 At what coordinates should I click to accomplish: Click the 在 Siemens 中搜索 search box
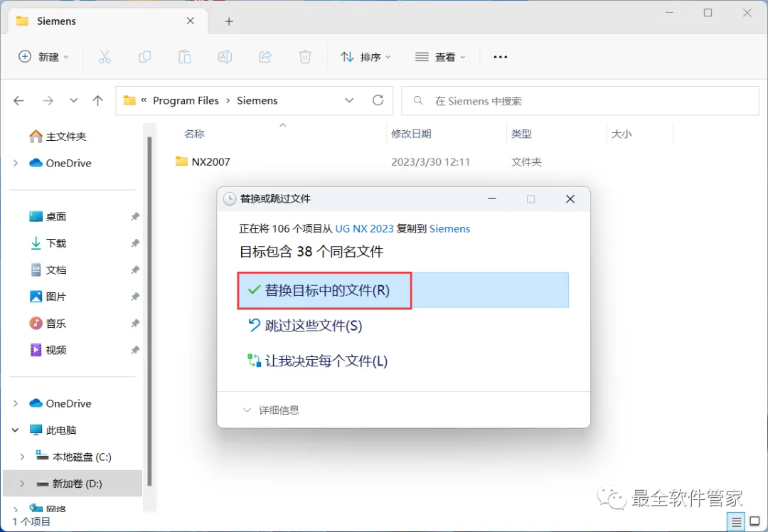(x=580, y=101)
